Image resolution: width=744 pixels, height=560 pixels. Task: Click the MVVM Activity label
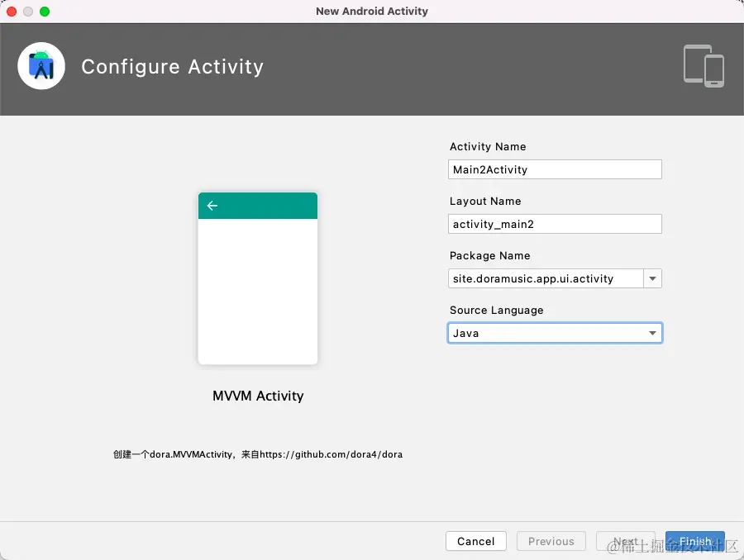(258, 396)
